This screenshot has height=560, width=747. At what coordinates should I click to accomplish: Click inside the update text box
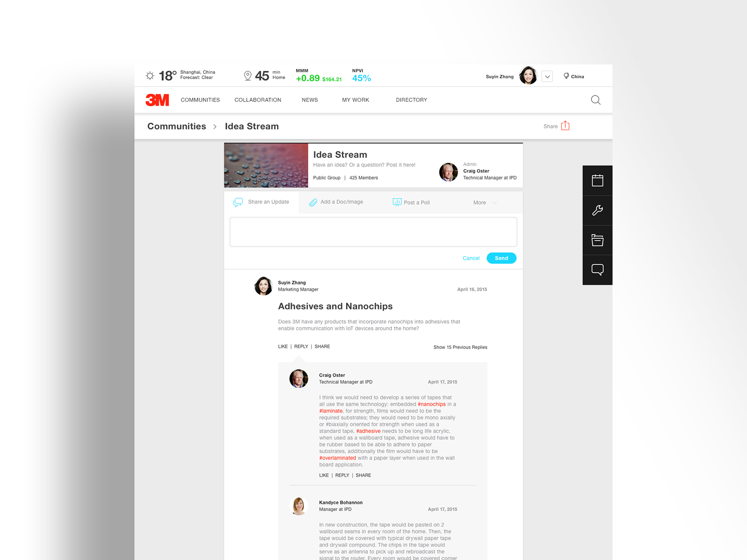pos(373,232)
